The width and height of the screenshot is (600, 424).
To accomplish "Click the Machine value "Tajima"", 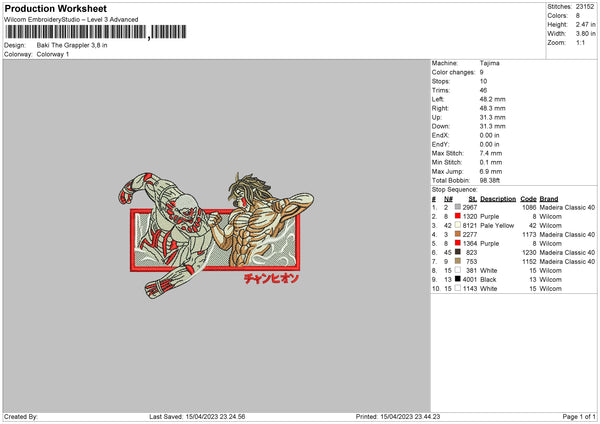I will click(489, 63).
